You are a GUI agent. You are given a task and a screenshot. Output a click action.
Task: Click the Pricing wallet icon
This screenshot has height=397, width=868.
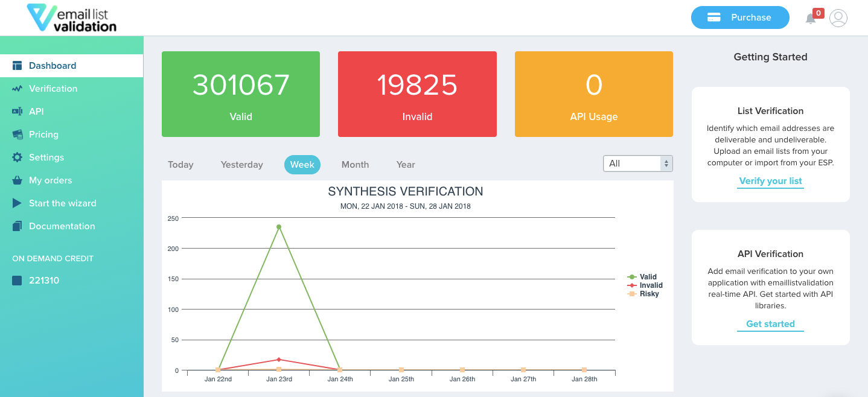click(17, 135)
